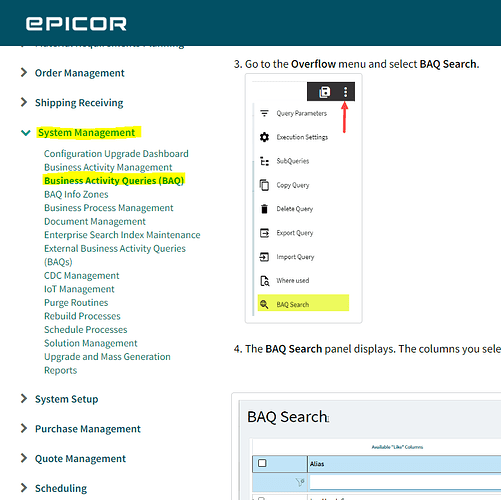This screenshot has height=500, width=501.
Task: Click the BAQ Search panel title
Action: pos(287,417)
